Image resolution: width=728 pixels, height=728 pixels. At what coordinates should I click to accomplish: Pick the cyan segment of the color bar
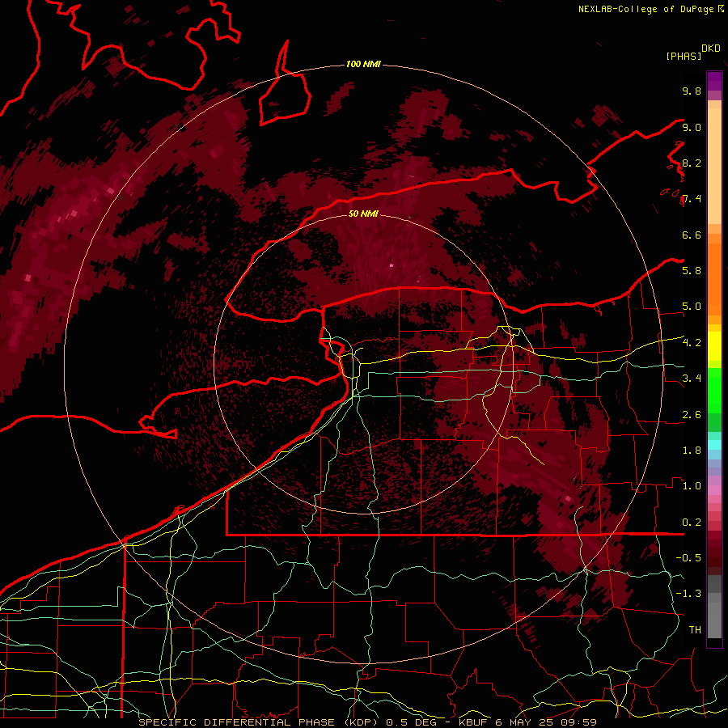(x=714, y=445)
